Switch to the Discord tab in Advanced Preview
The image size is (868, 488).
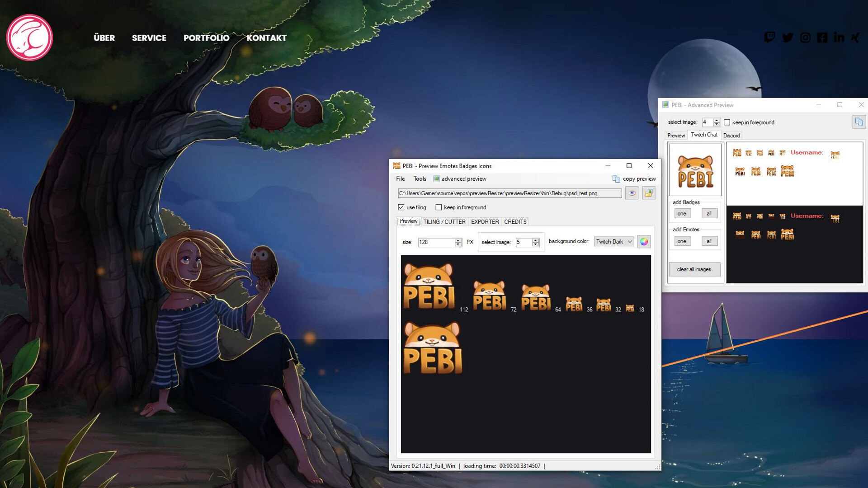731,135
